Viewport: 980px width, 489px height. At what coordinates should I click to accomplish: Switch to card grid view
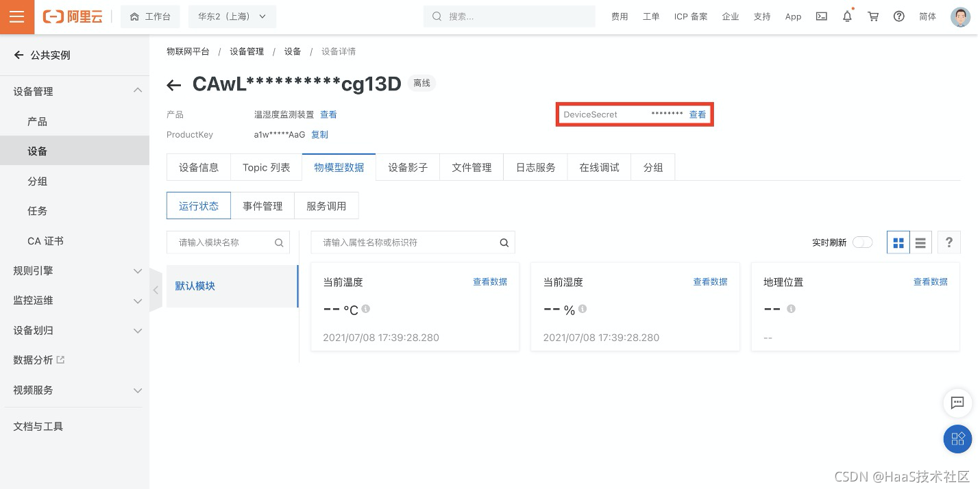(898, 242)
